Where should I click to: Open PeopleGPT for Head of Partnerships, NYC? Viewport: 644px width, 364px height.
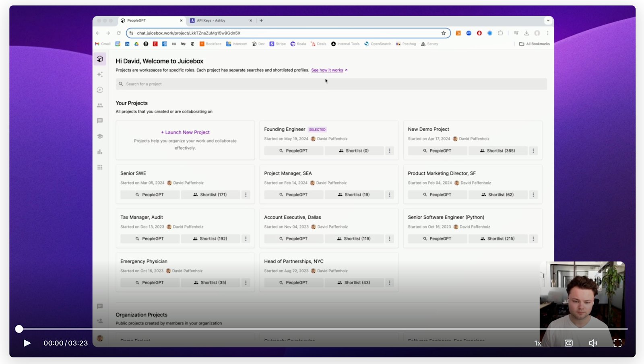click(293, 283)
